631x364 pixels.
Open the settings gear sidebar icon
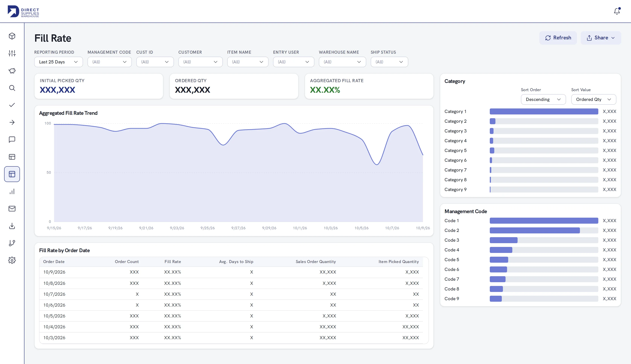pos(12,260)
